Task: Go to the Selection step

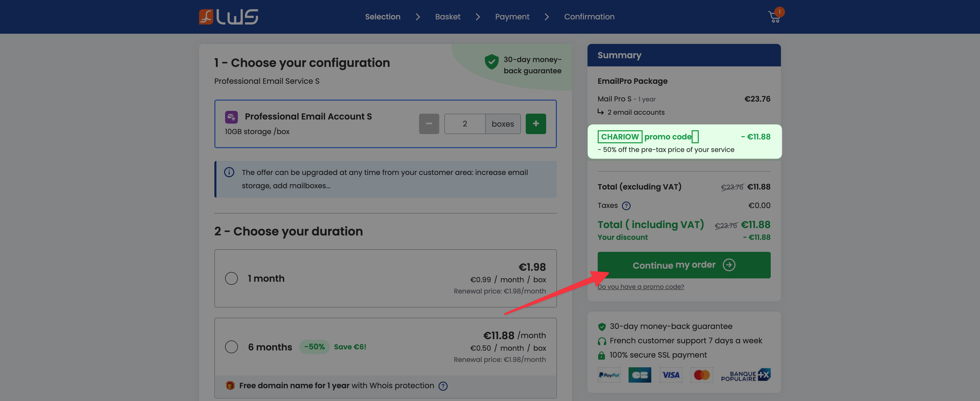Action: pyautogui.click(x=382, y=17)
